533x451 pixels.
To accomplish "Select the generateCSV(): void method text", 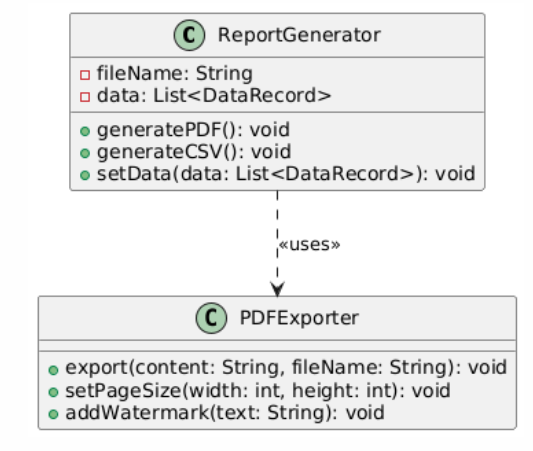I will [194, 152].
